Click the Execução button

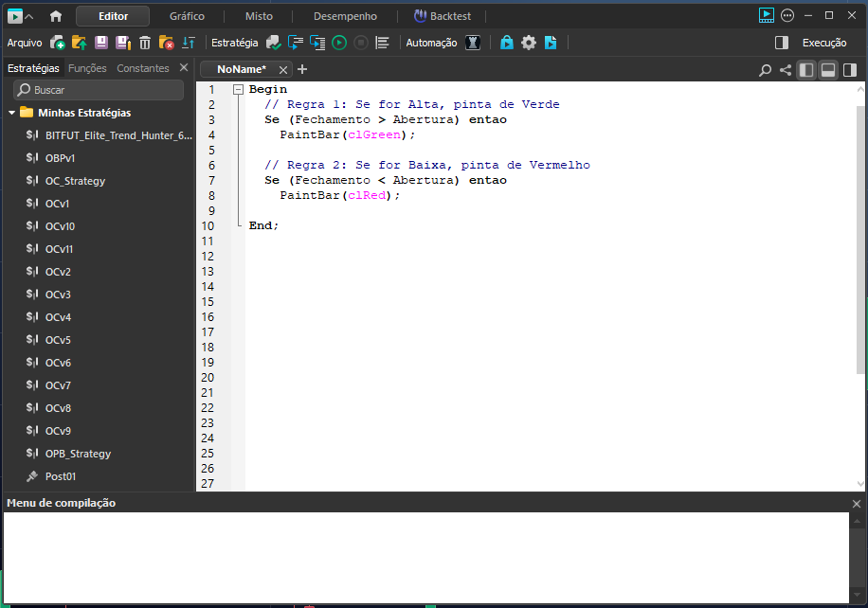click(823, 43)
